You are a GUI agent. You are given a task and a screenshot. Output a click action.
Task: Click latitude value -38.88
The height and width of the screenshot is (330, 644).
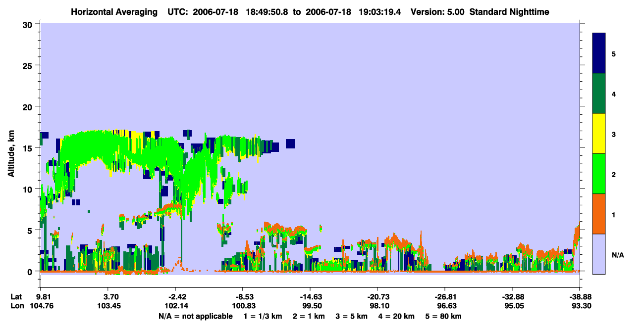[x=580, y=297]
